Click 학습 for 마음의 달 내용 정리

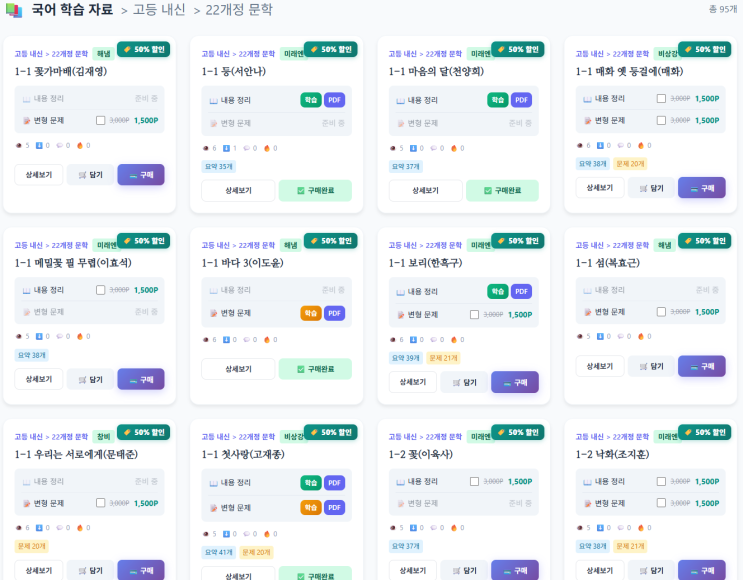(498, 100)
